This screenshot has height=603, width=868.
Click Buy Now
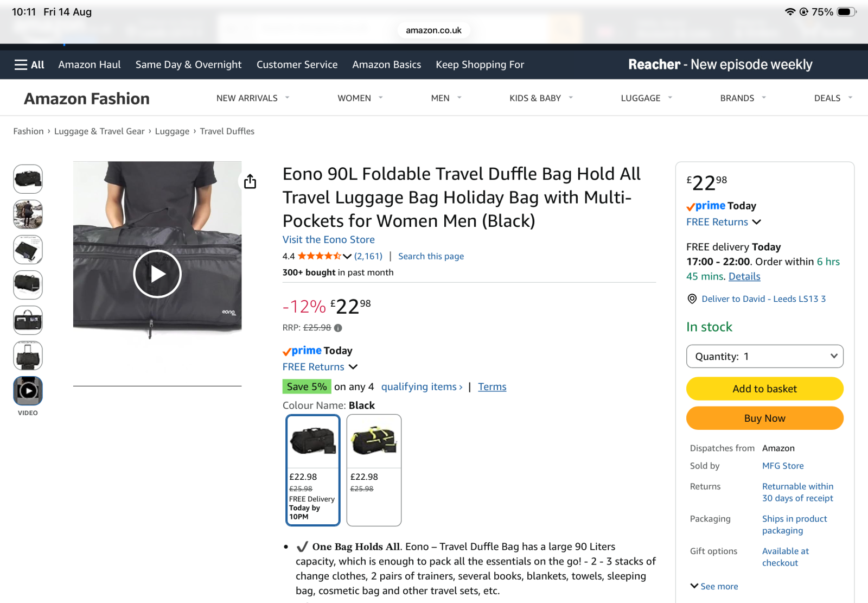pyautogui.click(x=765, y=418)
